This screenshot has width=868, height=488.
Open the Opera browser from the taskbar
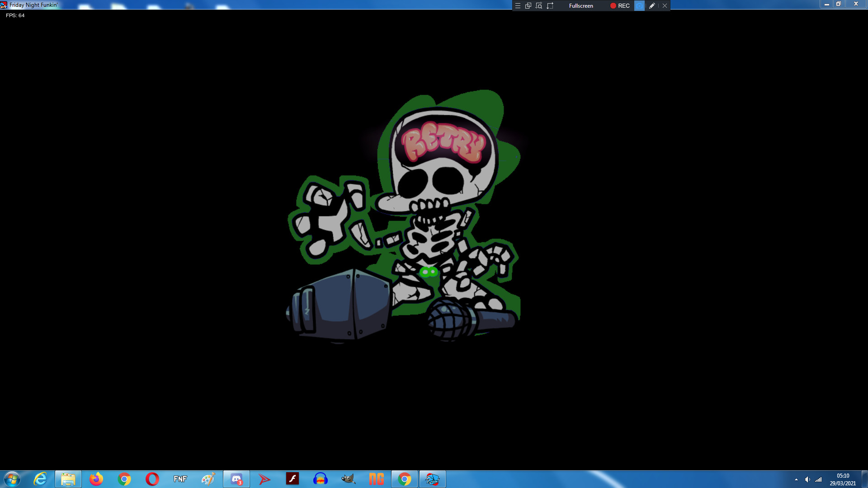152,479
